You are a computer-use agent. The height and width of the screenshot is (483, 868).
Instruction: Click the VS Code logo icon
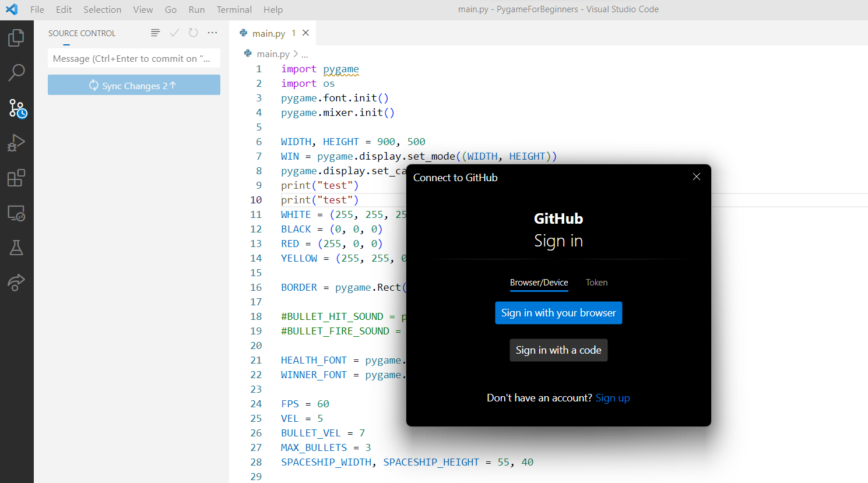[12, 9]
